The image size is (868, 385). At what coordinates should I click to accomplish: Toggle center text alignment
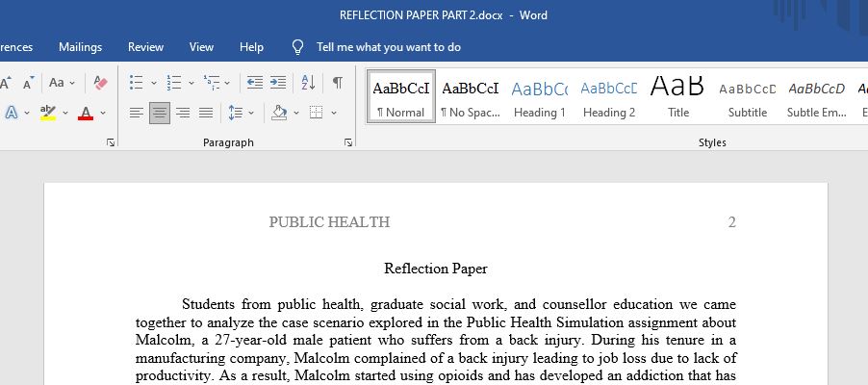[x=160, y=113]
